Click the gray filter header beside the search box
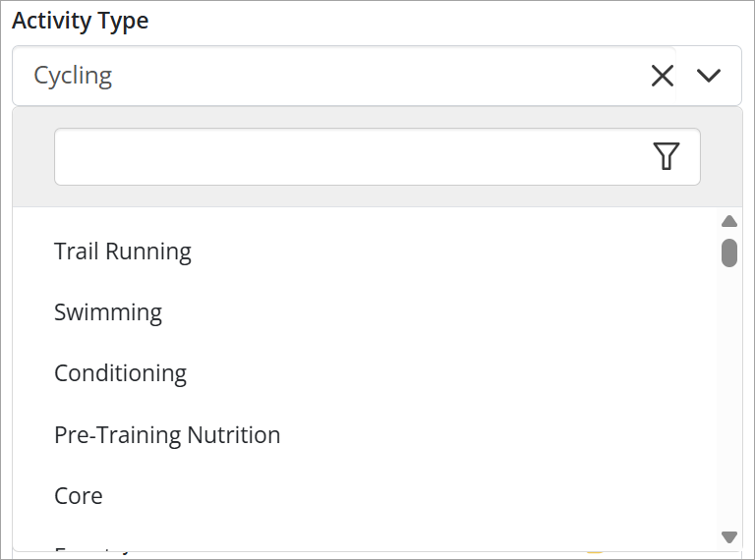Image resolution: width=755 pixels, height=560 pixels. pos(32,156)
